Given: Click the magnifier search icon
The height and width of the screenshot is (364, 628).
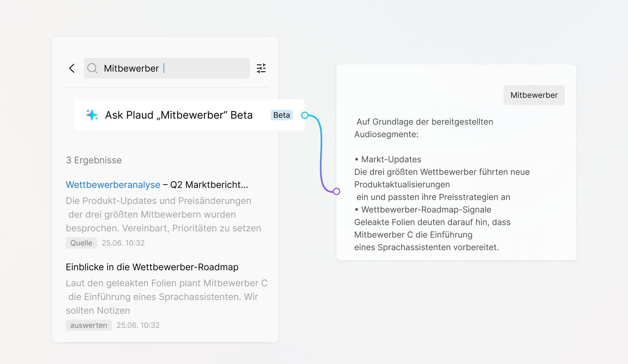Looking at the screenshot, I should click(x=93, y=68).
